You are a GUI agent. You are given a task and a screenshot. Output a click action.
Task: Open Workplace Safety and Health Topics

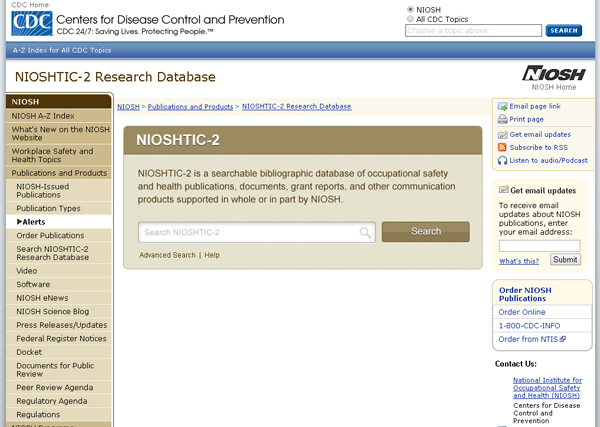pyautogui.click(x=59, y=155)
